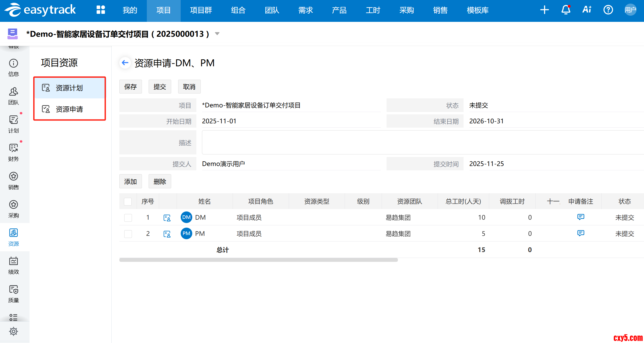Click the 添加 button above the table
The height and width of the screenshot is (343, 644).
[130, 182]
